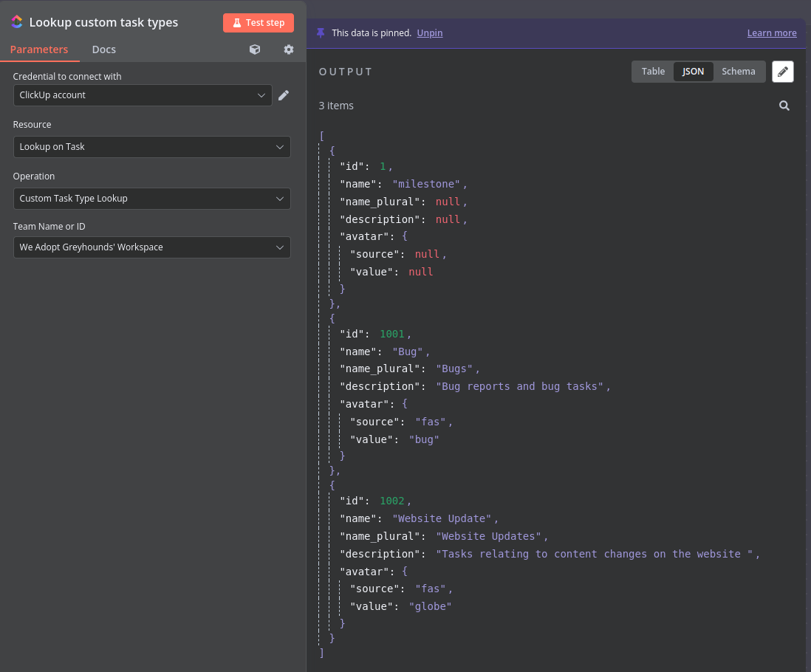Switch output view to Schema
The width and height of the screenshot is (811, 672).
point(738,72)
